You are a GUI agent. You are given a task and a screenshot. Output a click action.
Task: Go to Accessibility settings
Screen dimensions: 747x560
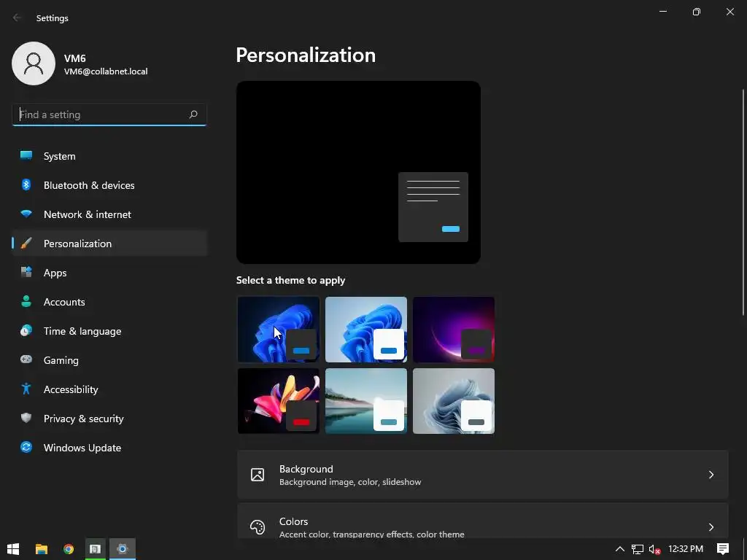coord(109,389)
